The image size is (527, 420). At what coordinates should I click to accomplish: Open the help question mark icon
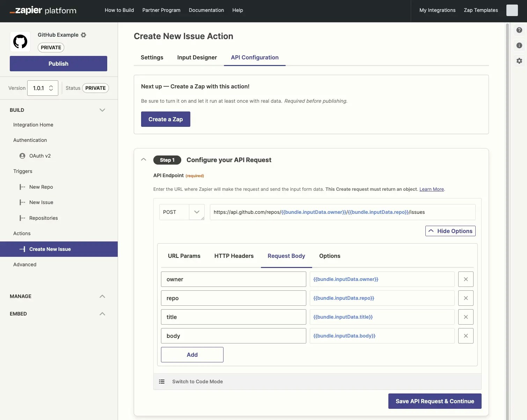[519, 30]
